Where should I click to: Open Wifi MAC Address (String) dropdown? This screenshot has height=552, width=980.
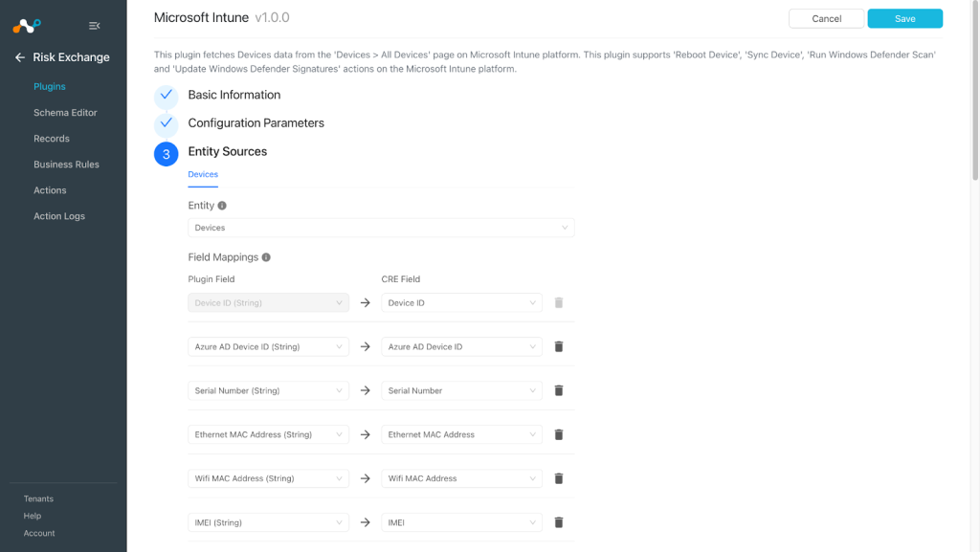point(269,478)
